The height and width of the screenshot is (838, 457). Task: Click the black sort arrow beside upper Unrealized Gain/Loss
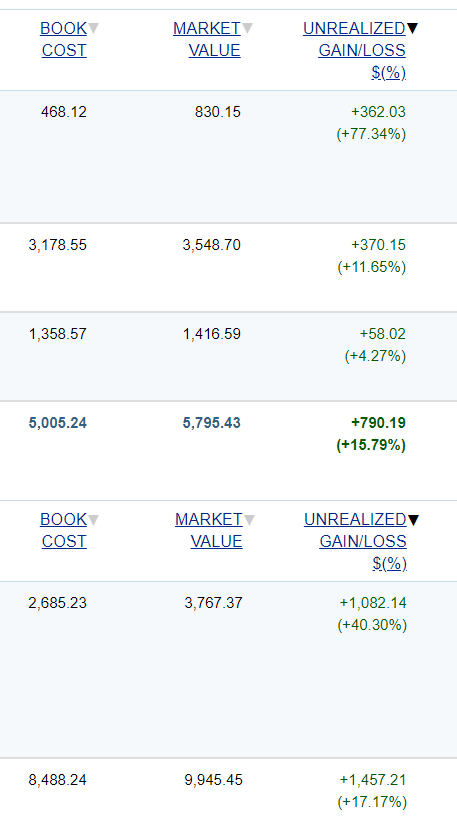point(412,28)
